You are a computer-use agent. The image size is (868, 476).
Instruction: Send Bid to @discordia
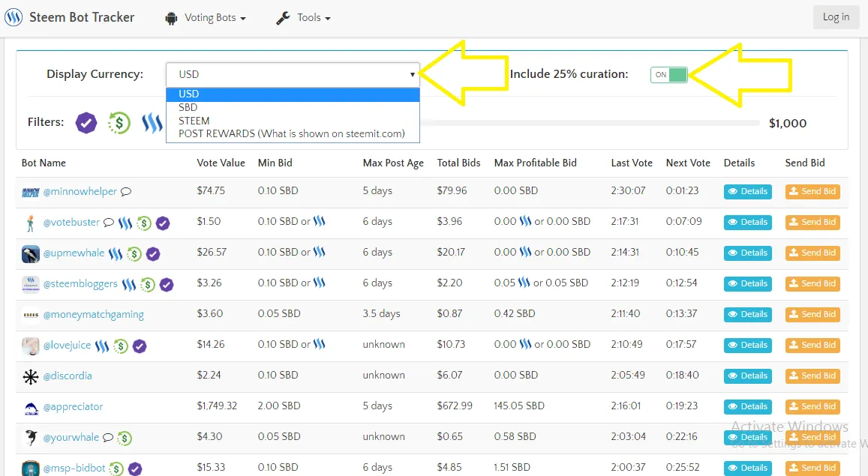pos(812,376)
